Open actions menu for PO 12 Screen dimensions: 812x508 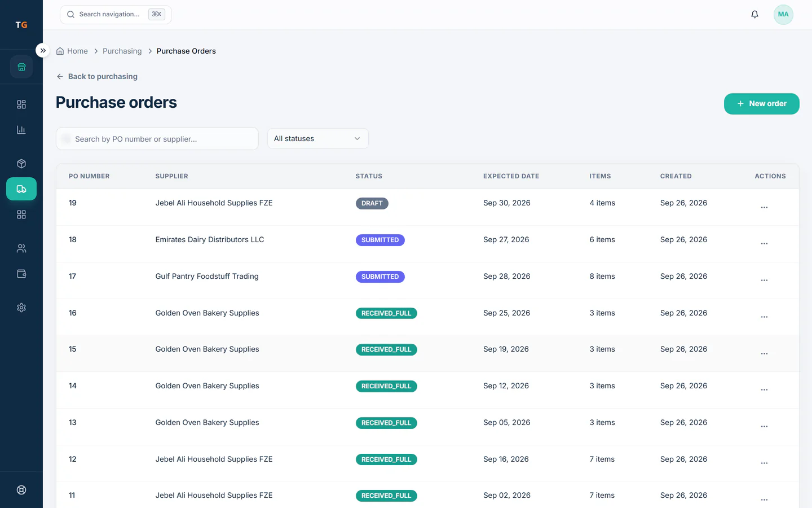[764, 463]
